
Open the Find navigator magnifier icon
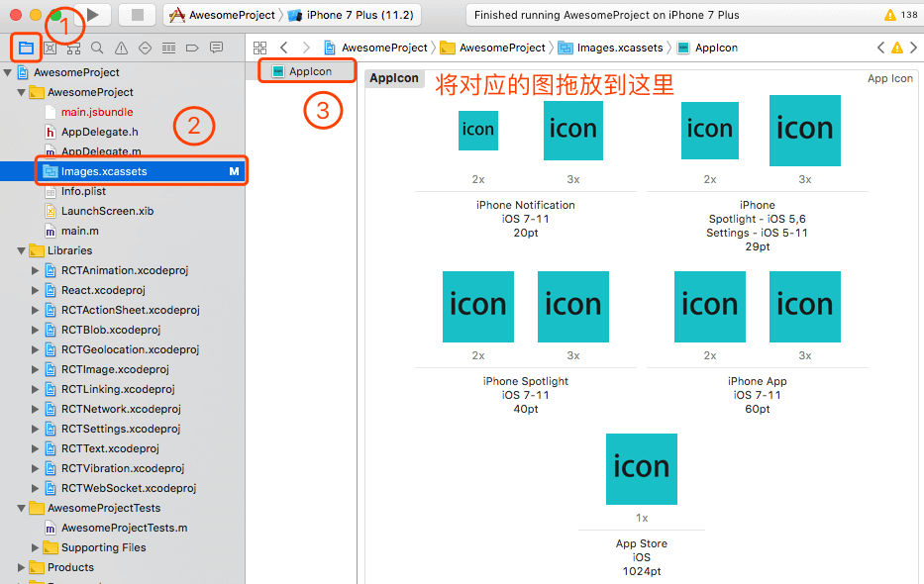pyautogui.click(x=97, y=48)
